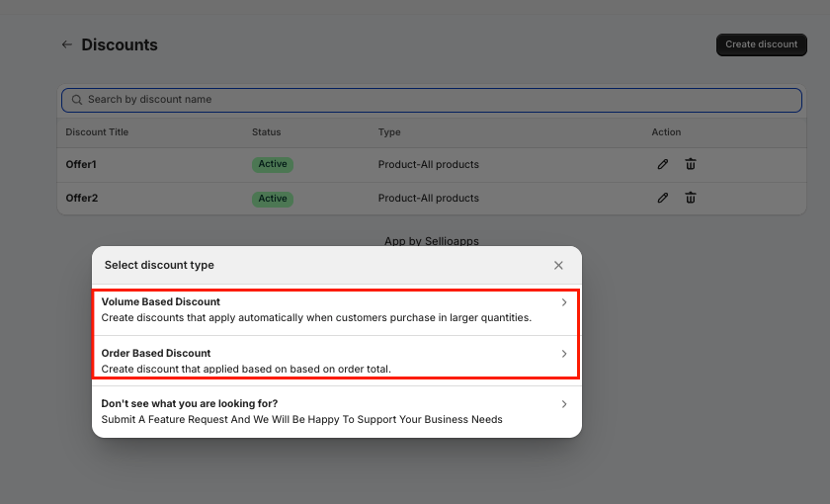The height and width of the screenshot is (504, 830).
Task: Expand the Order Based Discount chevron
Action: (564, 353)
